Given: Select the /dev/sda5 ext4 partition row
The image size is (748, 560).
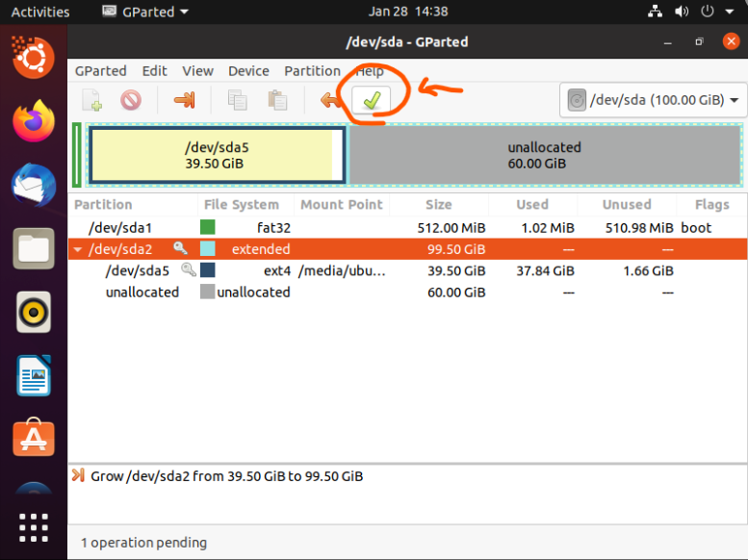Looking at the screenshot, I should (407, 270).
